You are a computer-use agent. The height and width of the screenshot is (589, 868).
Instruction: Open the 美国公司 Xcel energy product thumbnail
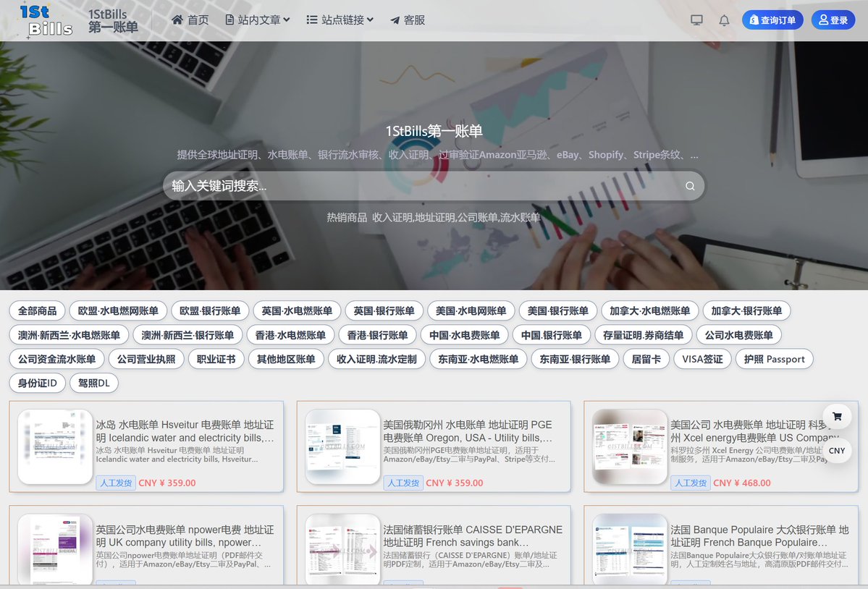(630, 447)
